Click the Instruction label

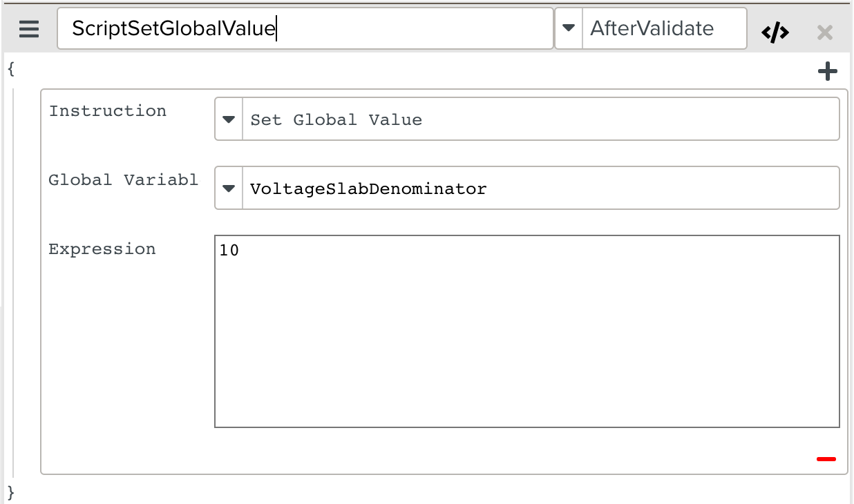coord(107,110)
